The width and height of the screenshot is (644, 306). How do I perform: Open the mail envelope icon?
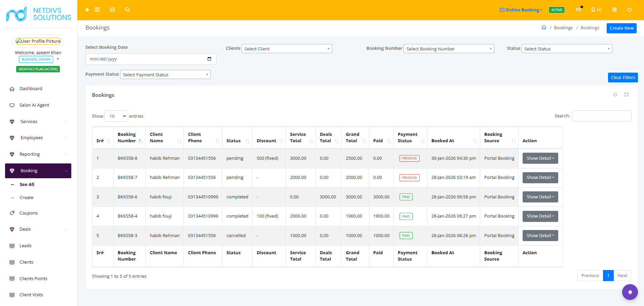tap(578, 10)
